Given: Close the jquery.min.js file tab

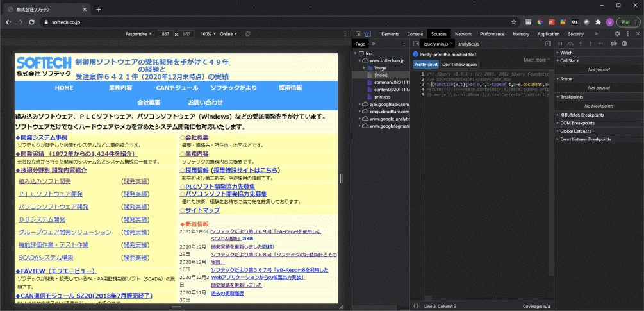Looking at the screenshot, I should 451,44.
